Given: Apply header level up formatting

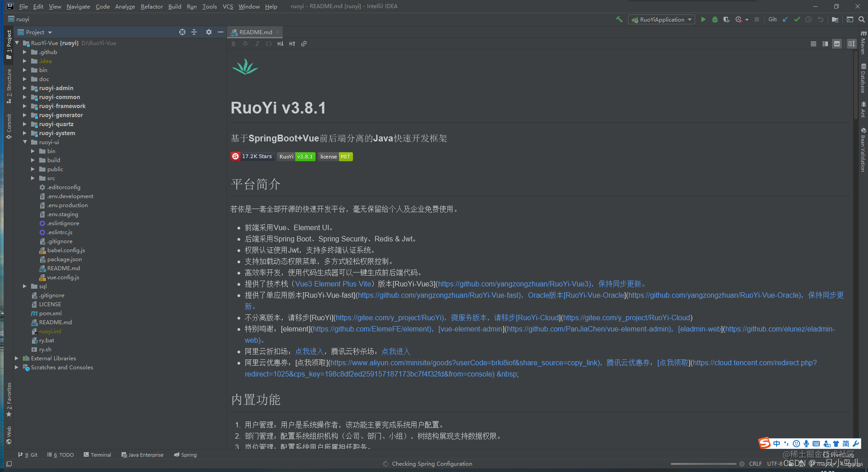Looking at the screenshot, I should (292, 44).
